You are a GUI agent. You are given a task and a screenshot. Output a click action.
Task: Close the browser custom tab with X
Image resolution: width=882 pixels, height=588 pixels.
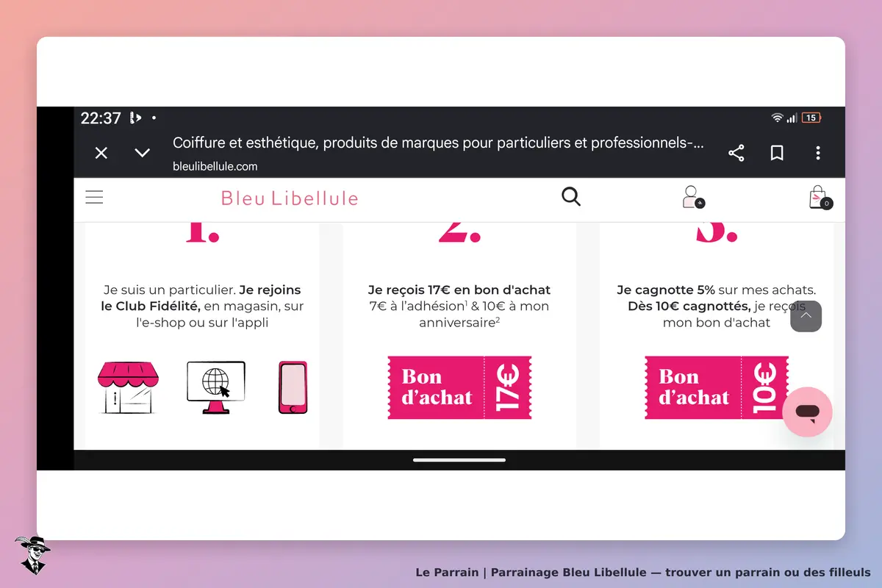(x=101, y=153)
